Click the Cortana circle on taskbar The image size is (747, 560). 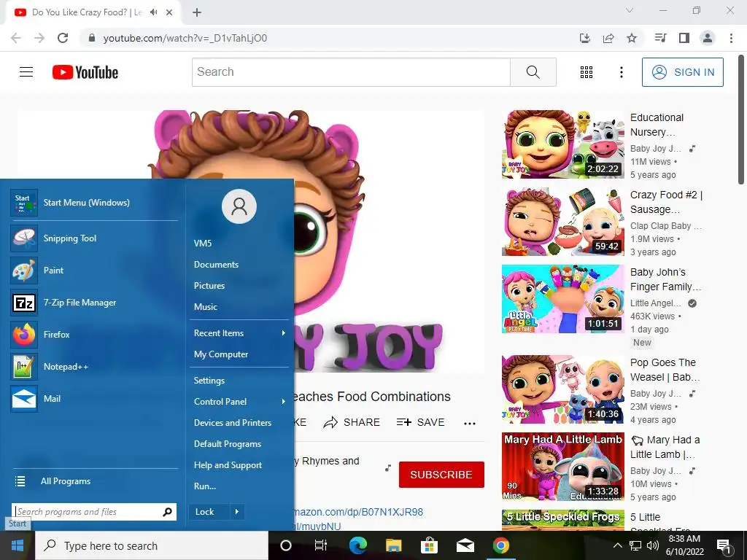(285, 545)
